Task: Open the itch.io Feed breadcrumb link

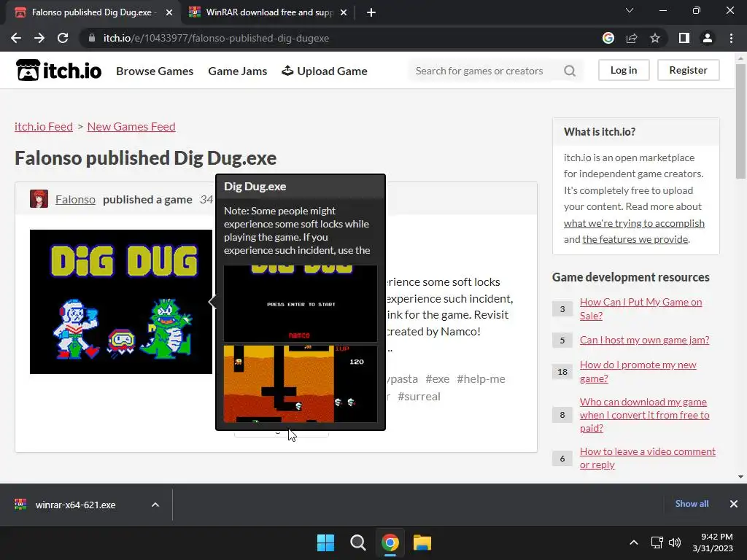Action: pyautogui.click(x=44, y=127)
